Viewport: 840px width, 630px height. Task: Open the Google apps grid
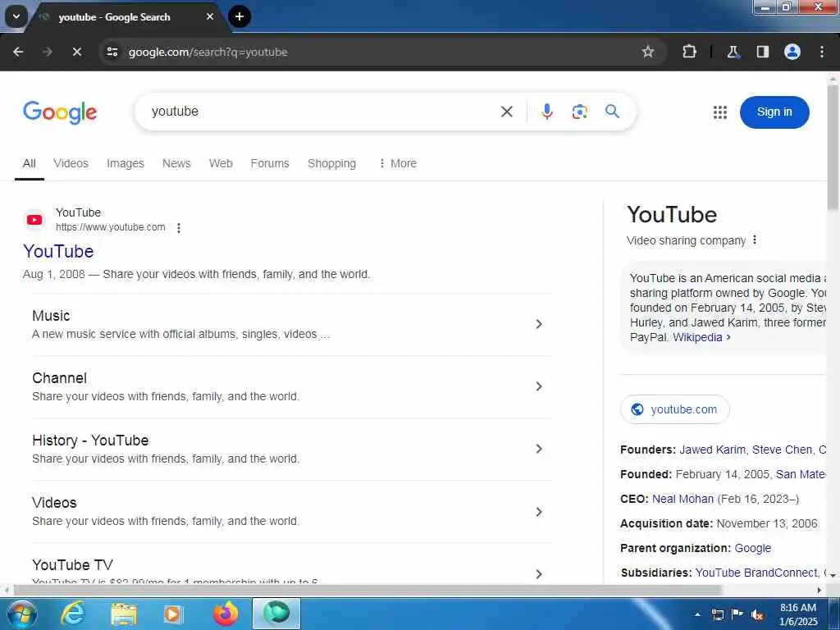(x=720, y=112)
